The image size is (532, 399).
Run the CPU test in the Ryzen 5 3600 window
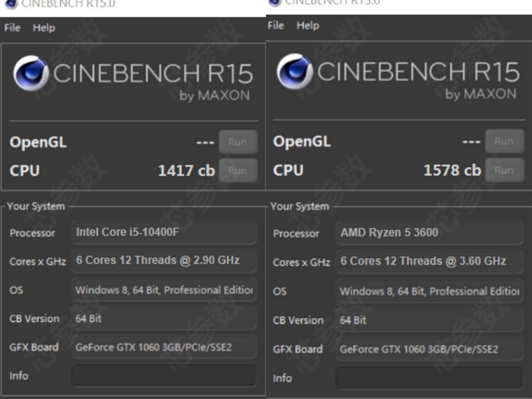[505, 170]
